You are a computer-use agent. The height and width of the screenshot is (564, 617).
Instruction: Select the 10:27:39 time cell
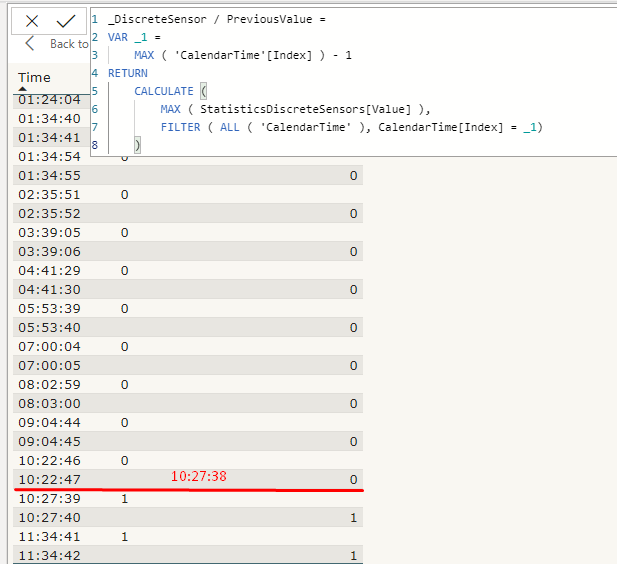pyautogui.click(x=49, y=499)
